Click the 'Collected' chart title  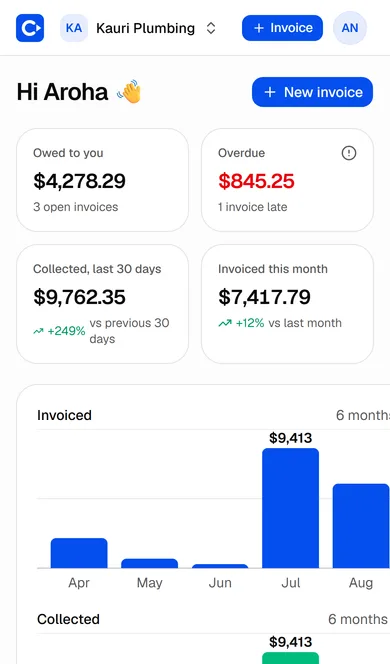click(x=68, y=619)
